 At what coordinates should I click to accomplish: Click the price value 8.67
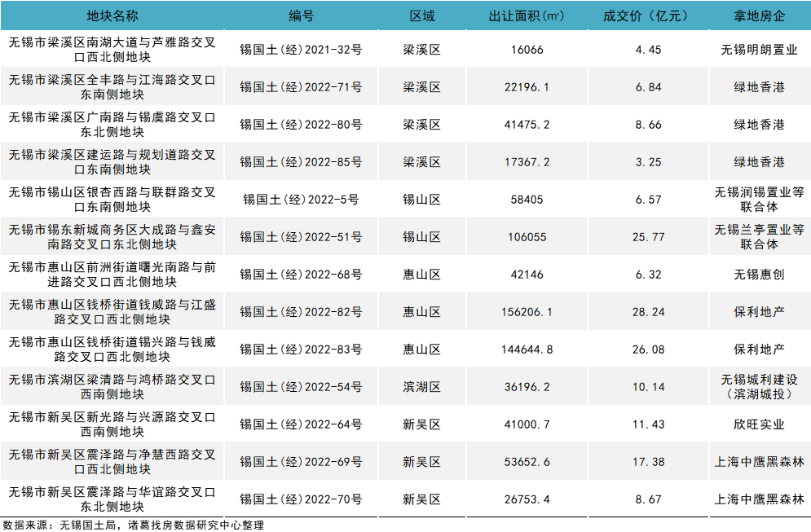pyautogui.click(x=648, y=499)
